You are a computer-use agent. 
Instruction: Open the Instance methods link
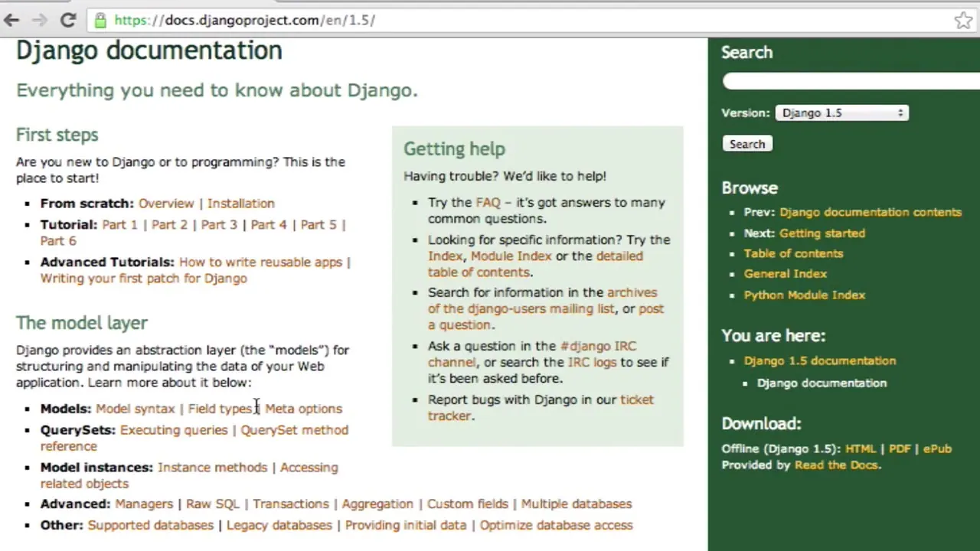pos(212,468)
